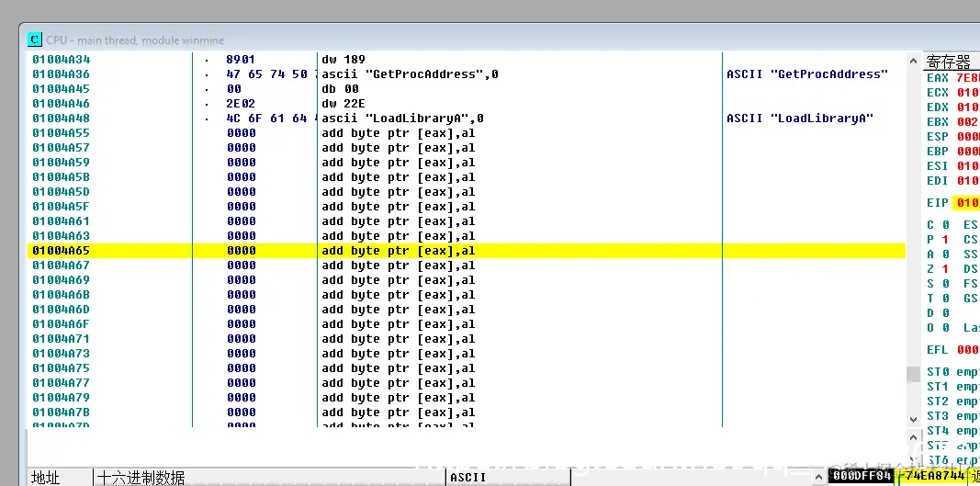The width and height of the screenshot is (980, 486).
Task: Click disassembly scrollbar up arrow
Action: [913, 60]
